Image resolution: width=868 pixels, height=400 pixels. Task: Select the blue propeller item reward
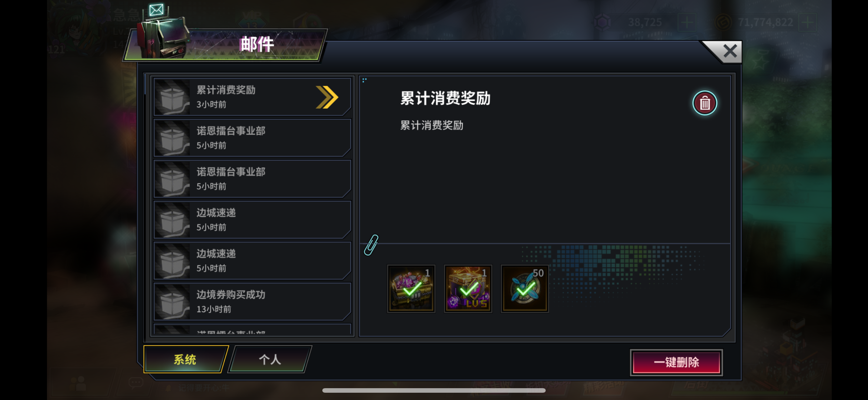coord(524,288)
